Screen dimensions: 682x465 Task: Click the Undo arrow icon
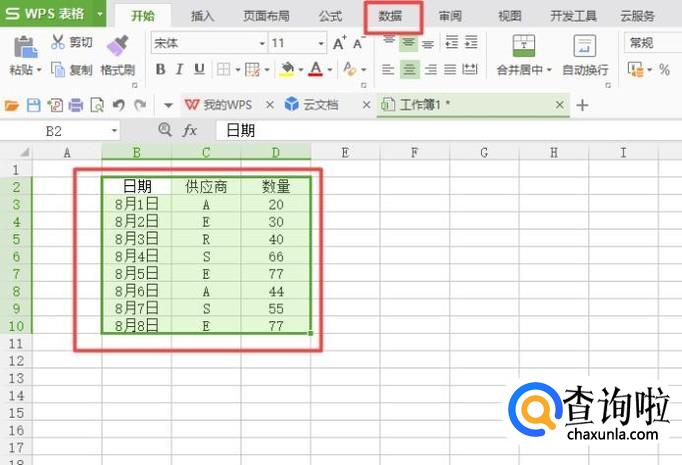click(118, 105)
